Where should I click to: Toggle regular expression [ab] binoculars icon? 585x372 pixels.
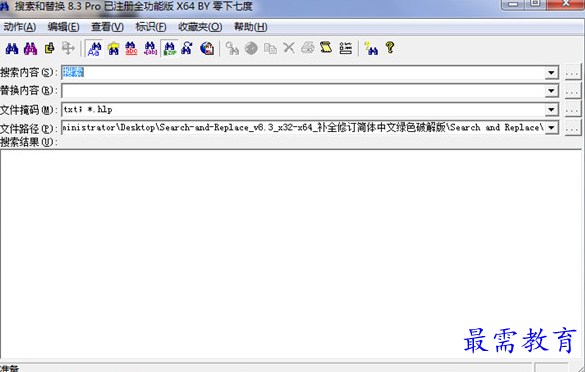[x=150, y=49]
